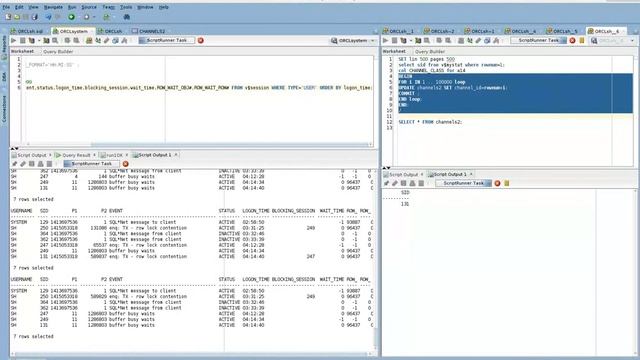Open the Window menu

click(145, 7)
